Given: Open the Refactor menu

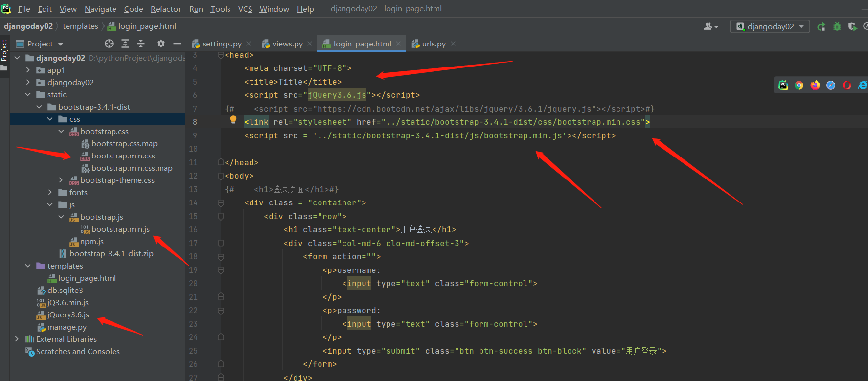Looking at the screenshot, I should [x=166, y=9].
